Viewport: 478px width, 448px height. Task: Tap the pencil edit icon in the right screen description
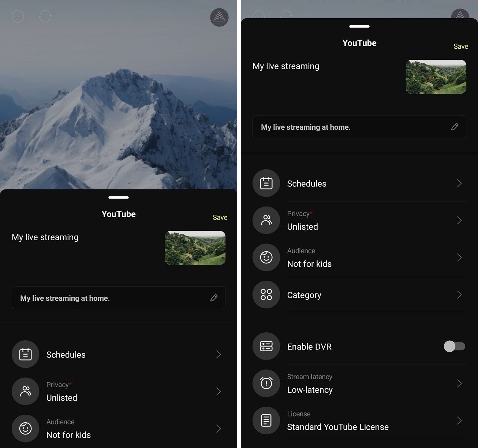pos(455,127)
